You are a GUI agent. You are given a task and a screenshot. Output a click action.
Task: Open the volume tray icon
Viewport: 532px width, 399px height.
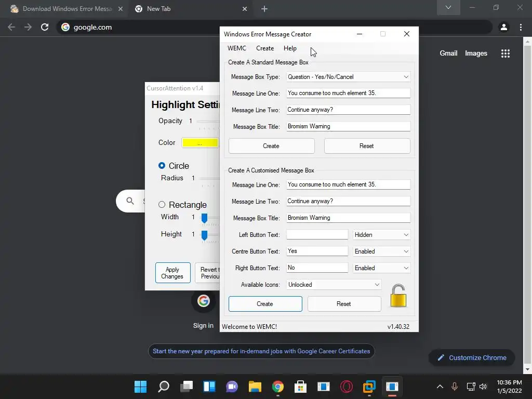[483, 387]
